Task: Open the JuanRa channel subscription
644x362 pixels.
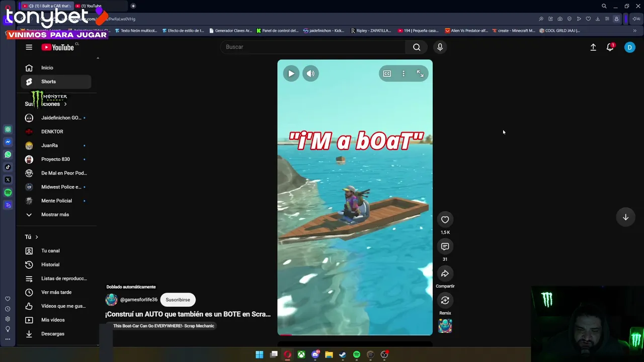Action: coord(56,145)
